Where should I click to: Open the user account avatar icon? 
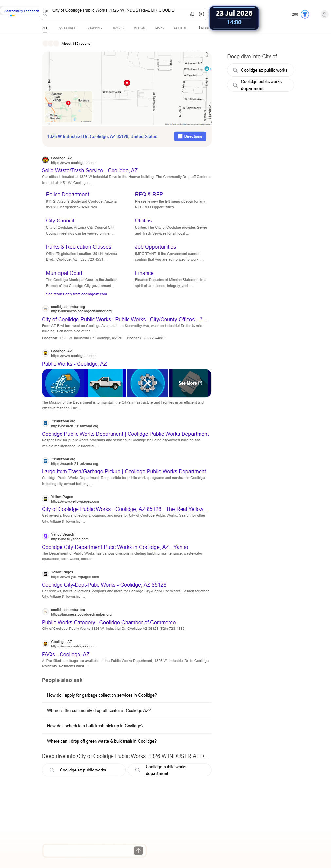click(324, 14)
